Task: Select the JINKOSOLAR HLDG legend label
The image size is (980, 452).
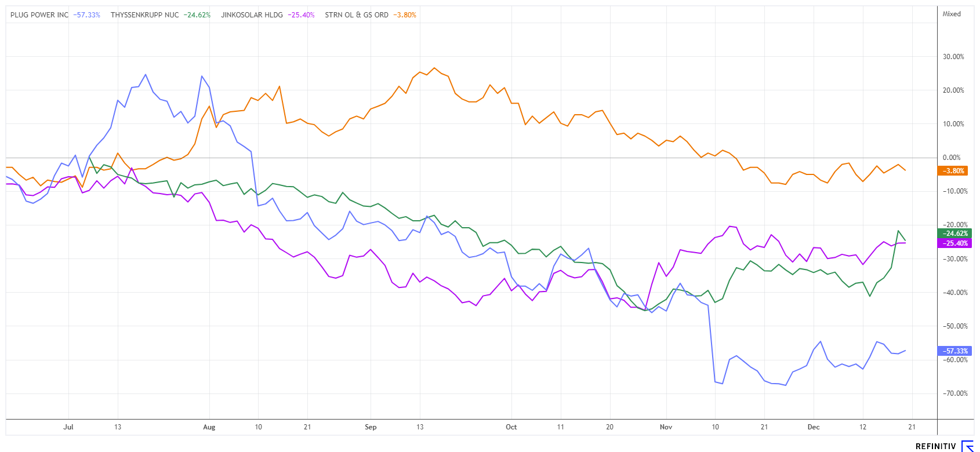Action: click(x=252, y=15)
